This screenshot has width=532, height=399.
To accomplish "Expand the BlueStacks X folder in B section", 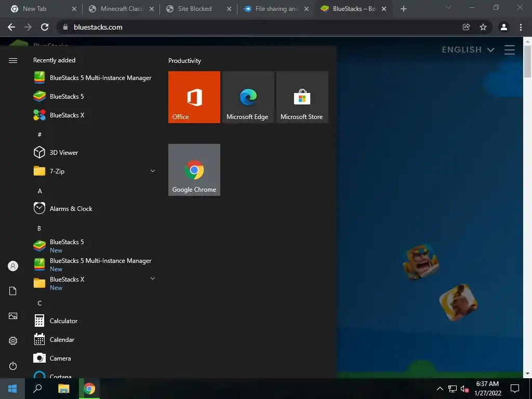I will (95, 283).
